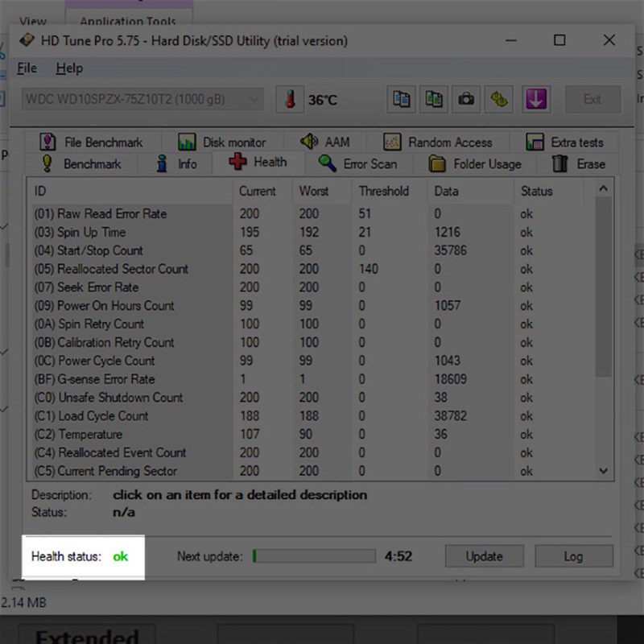
Task: Click the temperature thermometer icon
Action: (x=290, y=99)
